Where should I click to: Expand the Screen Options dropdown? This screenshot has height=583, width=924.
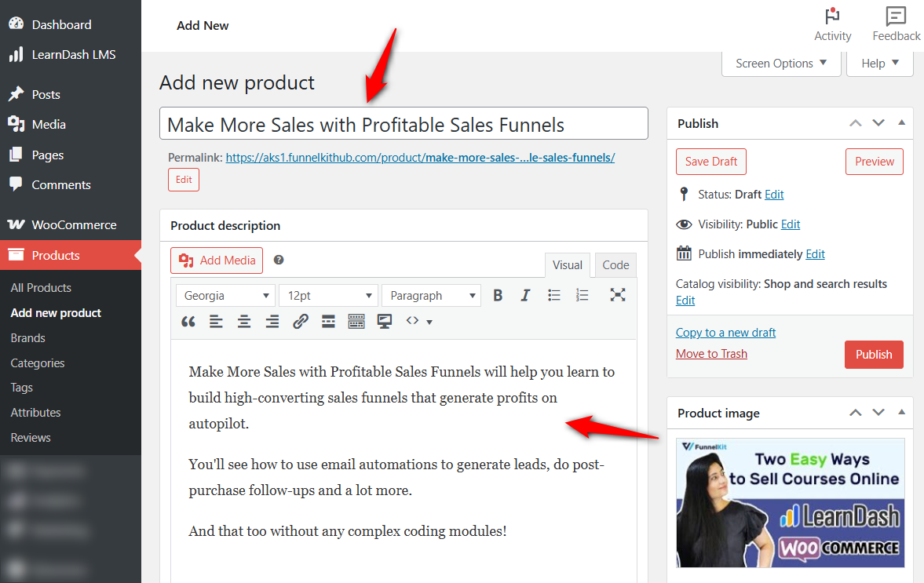tap(781, 64)
